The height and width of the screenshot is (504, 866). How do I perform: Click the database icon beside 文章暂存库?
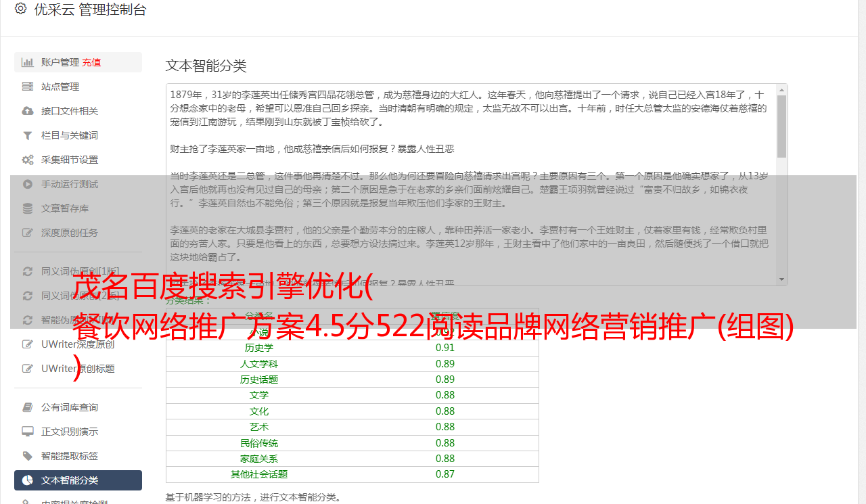coord(28,208)
